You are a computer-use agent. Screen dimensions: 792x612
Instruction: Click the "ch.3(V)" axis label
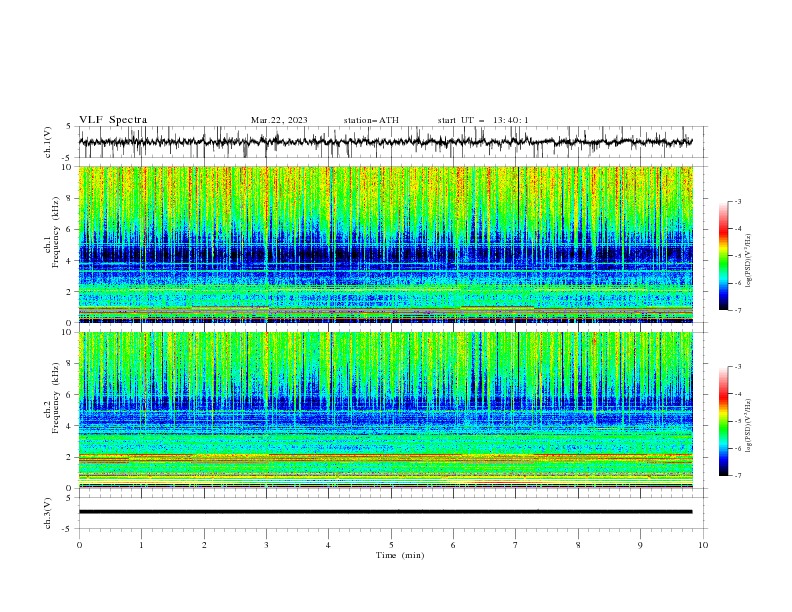[x=48, y=513]
